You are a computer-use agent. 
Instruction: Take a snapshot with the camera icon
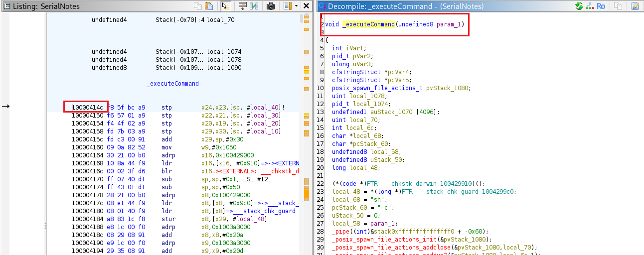pyautogui.click(x=270, y=6)
